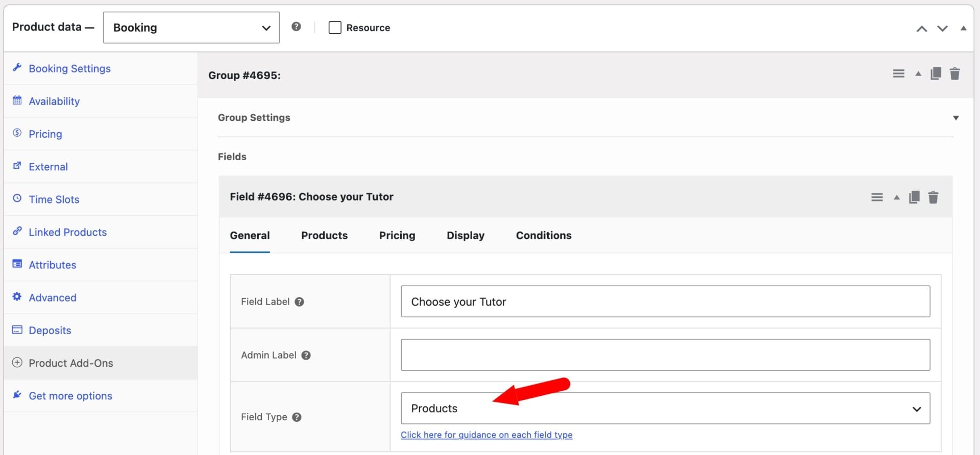This screenshot has width=980, height=455.
Task: Click the Group Settings heading text
Action: tap(254, 117)
